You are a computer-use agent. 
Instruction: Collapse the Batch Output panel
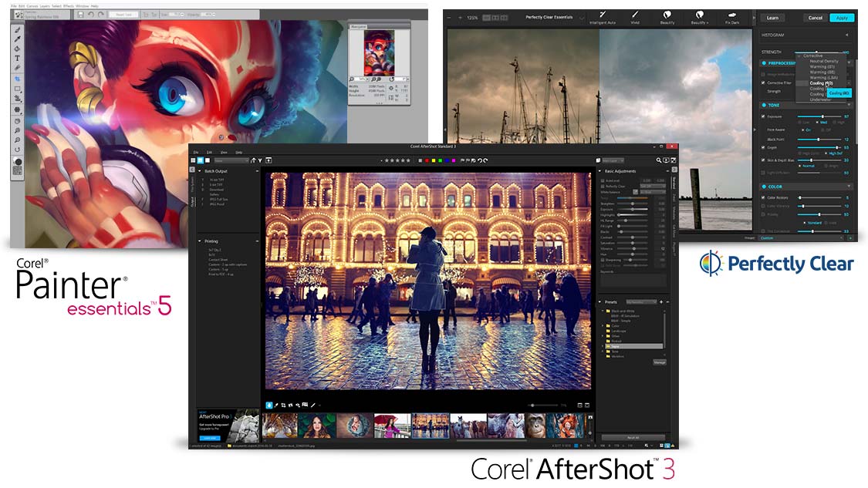(x=200, y=170)
